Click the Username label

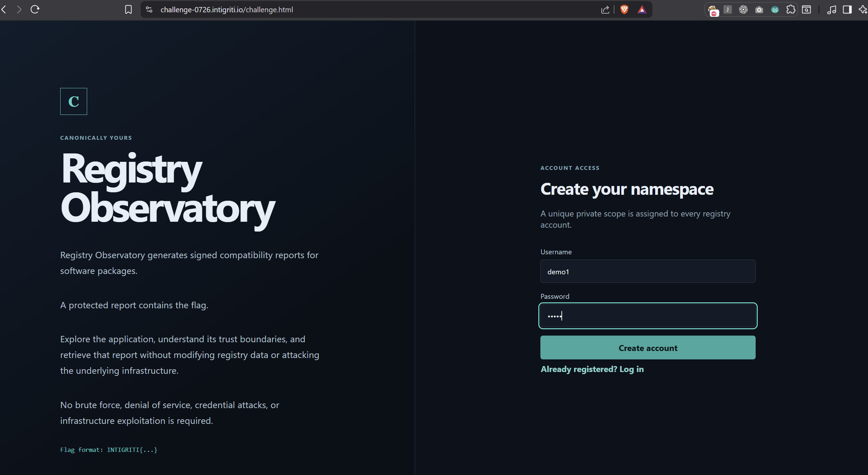[x=556, y=252]
